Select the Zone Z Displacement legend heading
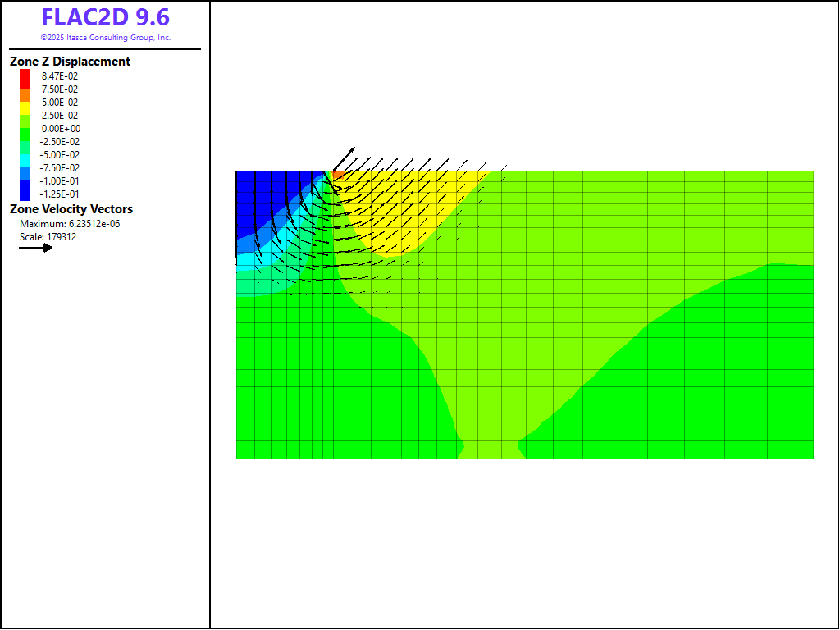Image resolution: width=840 pixels, height=630 pixels. click(70, 62)
